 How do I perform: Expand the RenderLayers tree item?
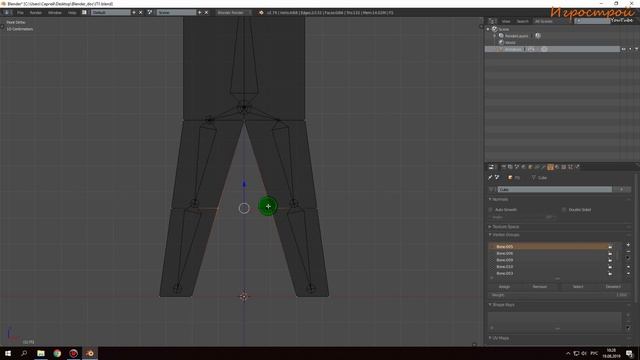[x=495, y=36]
